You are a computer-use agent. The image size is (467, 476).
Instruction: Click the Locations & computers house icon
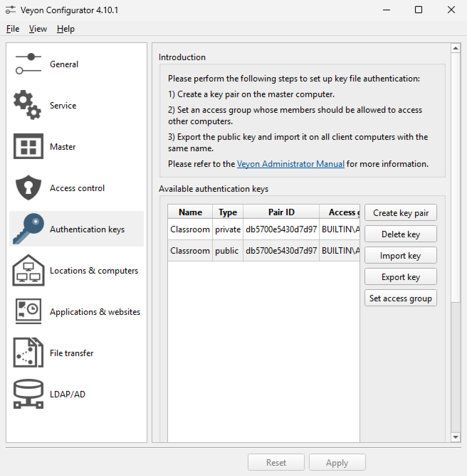(x=28, y=270)
